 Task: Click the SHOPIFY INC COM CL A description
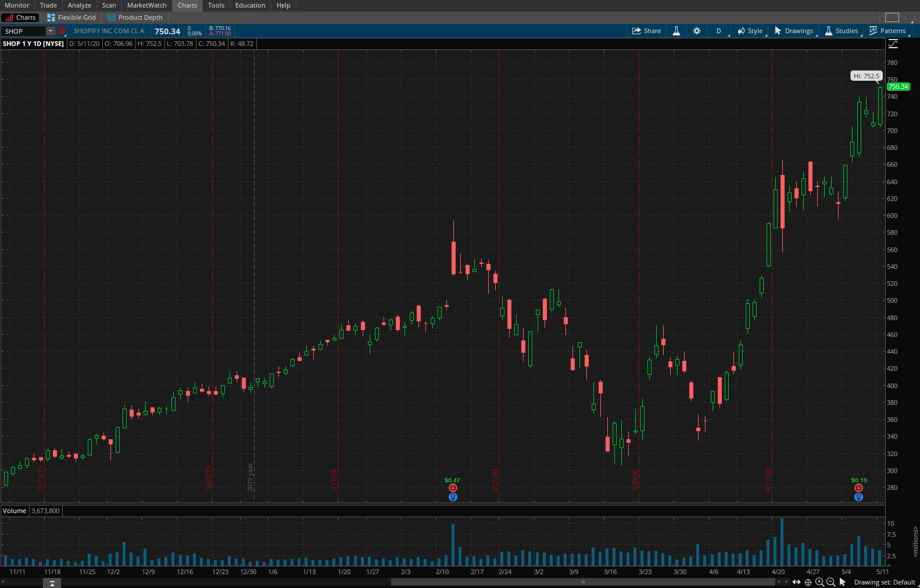109,31
